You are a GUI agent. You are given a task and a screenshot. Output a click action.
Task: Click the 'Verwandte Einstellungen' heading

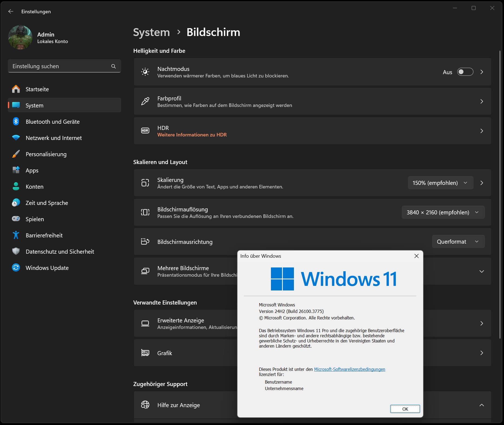coord(165,303)
